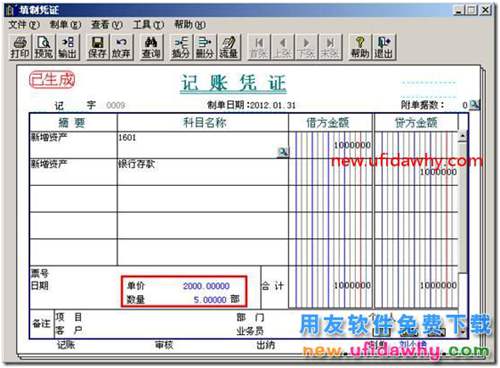Click the 票号 label

[x=40, y=273]
